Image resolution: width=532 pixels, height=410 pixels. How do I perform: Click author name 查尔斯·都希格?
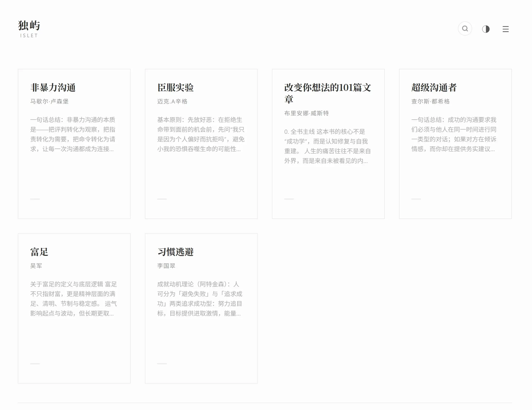pos(430,102)
